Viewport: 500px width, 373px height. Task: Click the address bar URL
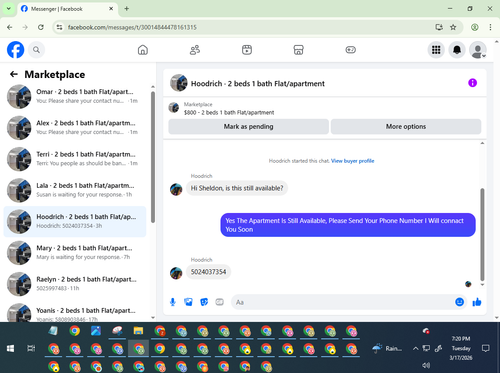pyautogui.click(x=132, y=27)
